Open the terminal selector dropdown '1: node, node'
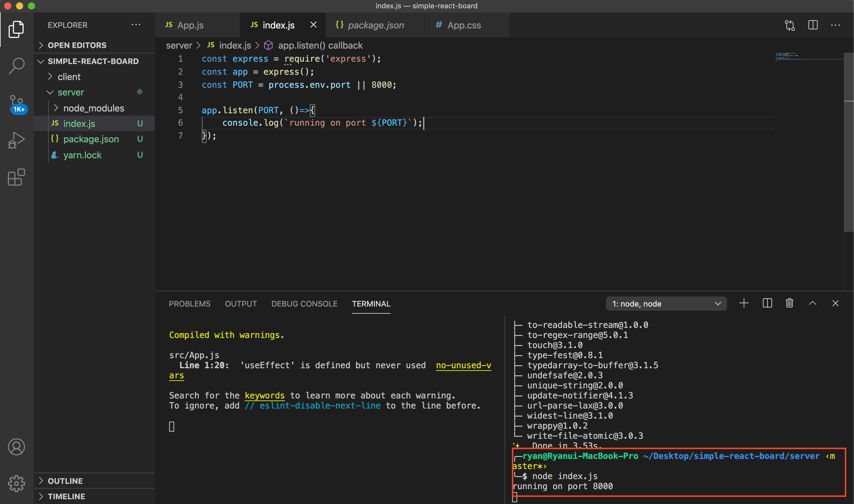The image size is (854, 504). coord(666,304)
